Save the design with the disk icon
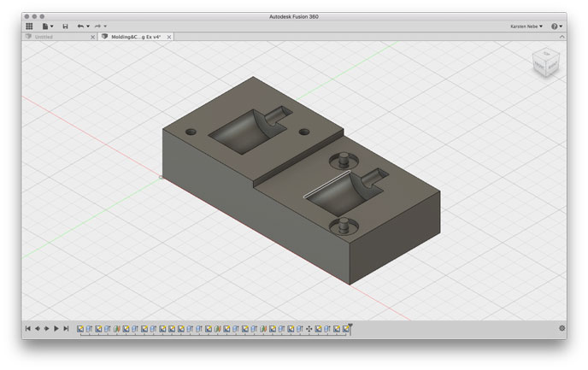 click(65, 26)
